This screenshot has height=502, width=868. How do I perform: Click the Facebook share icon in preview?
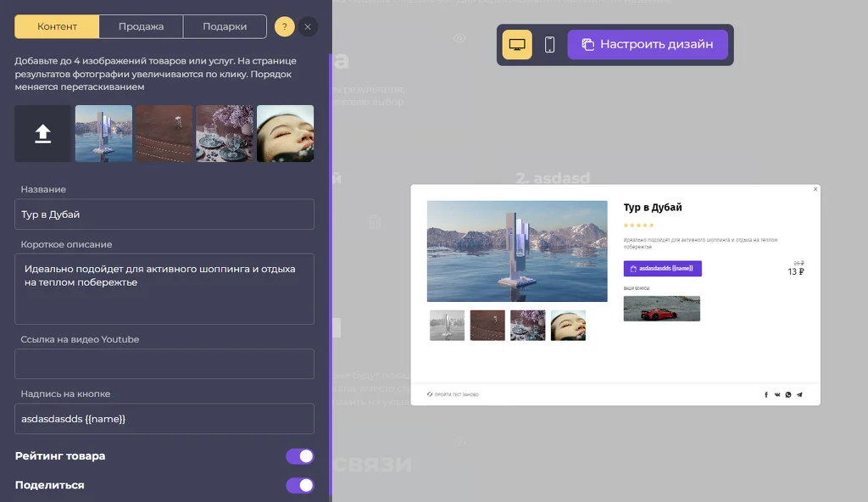tap(766, 394)
